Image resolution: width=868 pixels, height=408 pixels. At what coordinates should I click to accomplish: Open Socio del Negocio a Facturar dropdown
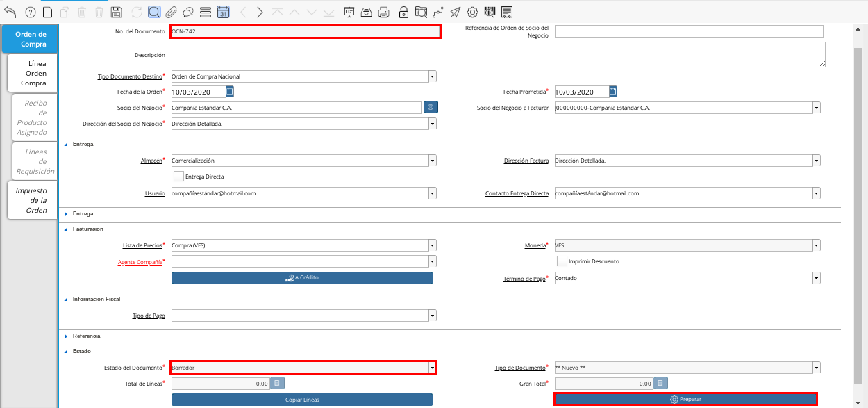(x=816, y=108)
